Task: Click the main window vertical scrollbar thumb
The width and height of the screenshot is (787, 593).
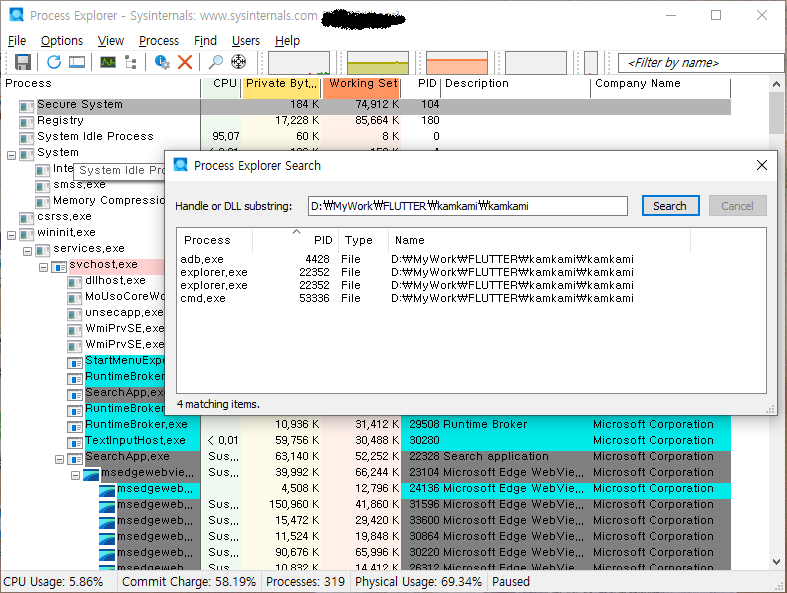Action: click(776, 113)
